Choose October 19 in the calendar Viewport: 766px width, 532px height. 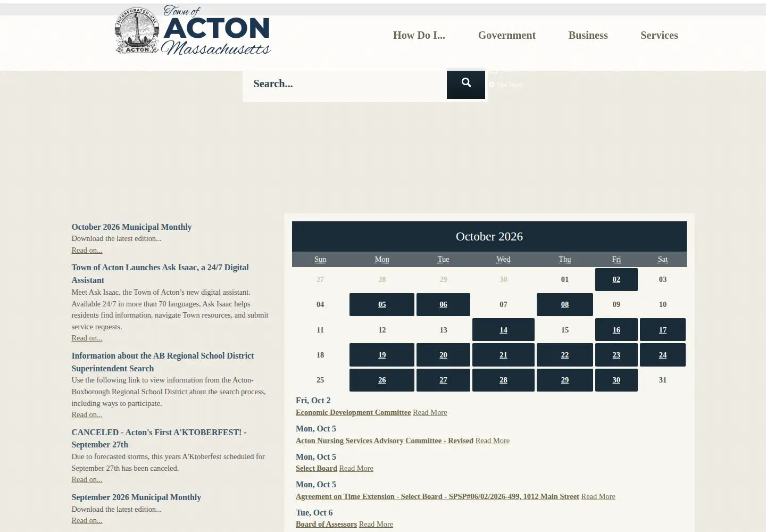(x=382, y=355)
